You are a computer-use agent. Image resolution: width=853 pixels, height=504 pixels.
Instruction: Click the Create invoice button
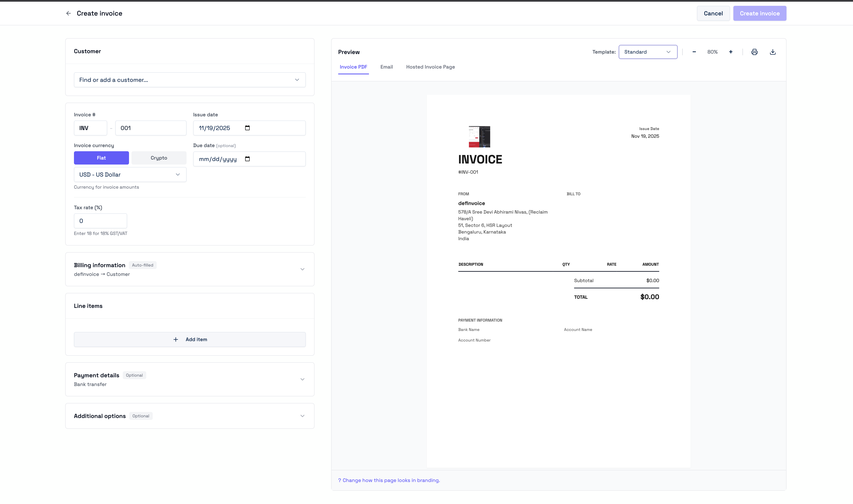(760, 13)
